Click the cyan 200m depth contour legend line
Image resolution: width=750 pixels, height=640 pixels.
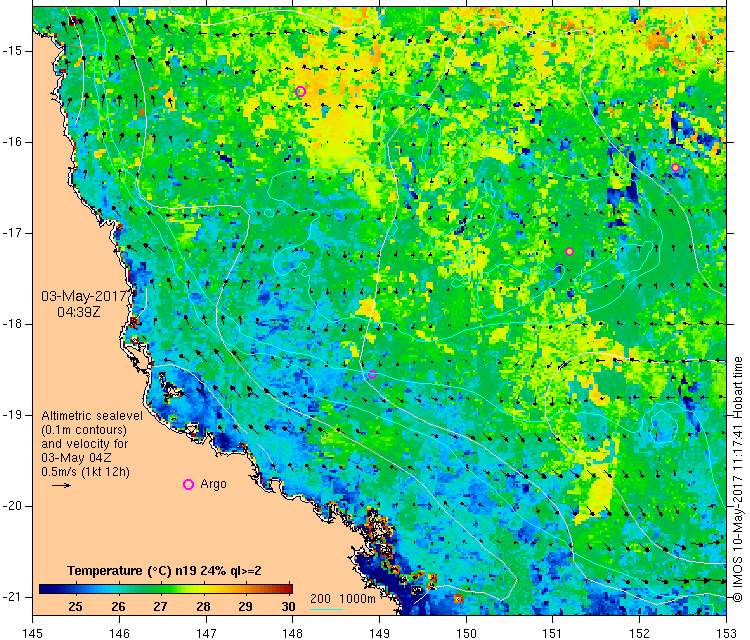click(326, 609)
